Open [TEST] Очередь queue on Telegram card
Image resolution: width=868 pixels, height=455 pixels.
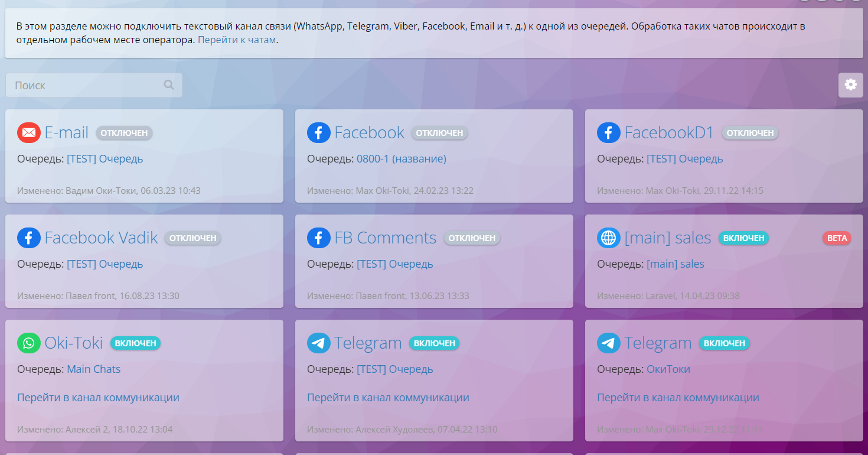point(395,369)
